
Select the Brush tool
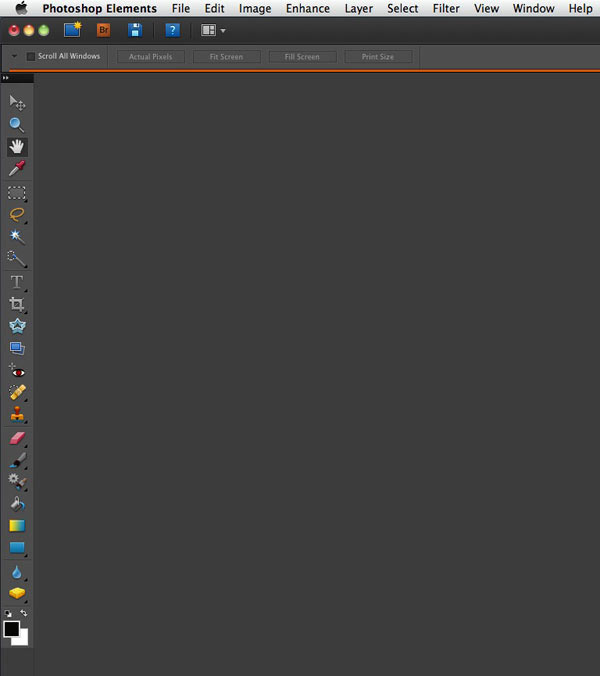17,460
